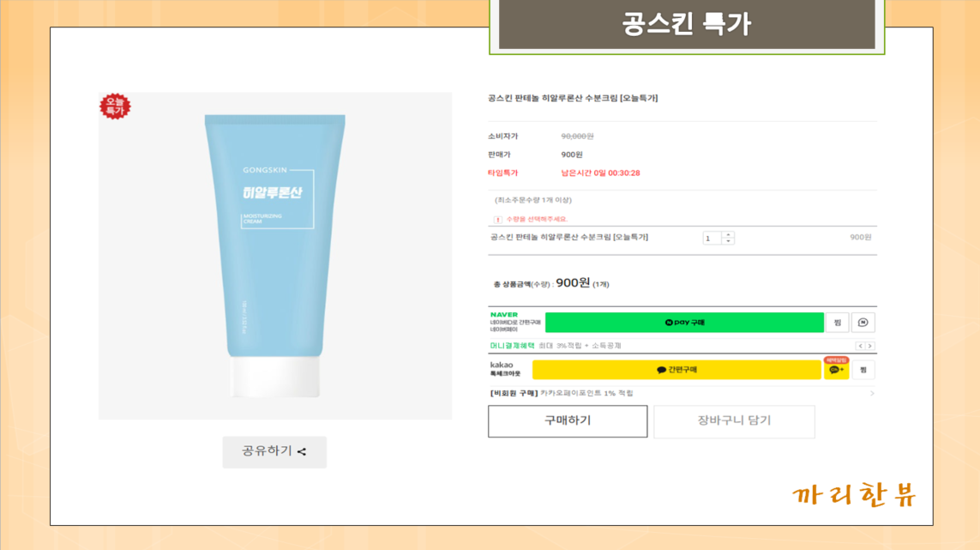Click the green Naver Pay 구매 button
This screenshot has width=980, height=550.
[x=684, y=323]
